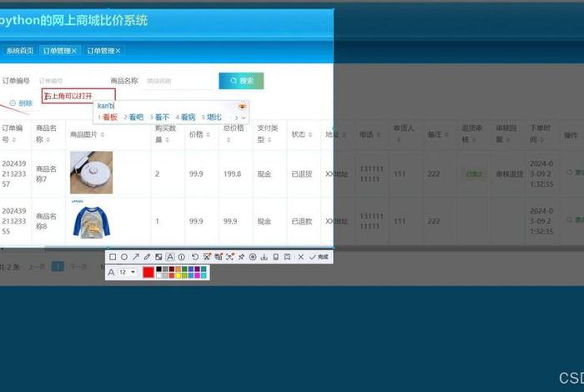Focus the 商品名称 search input

pyautogui.click(x=179, y=81)
